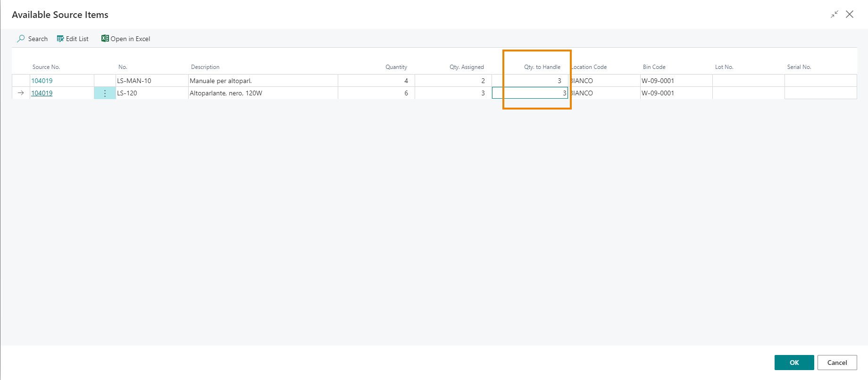The height and width of the screenshot is (380, 868).
Task: Click the Edit List icon
Action: click(60, 39)
